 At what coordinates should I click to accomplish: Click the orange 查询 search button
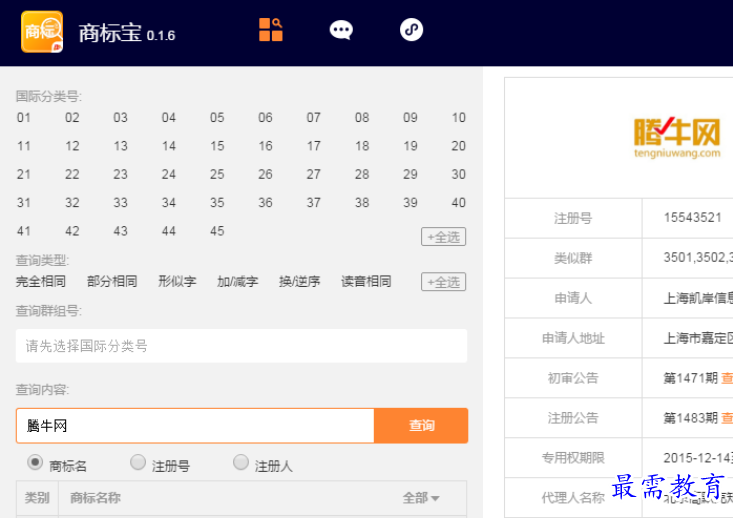[421, 425]
